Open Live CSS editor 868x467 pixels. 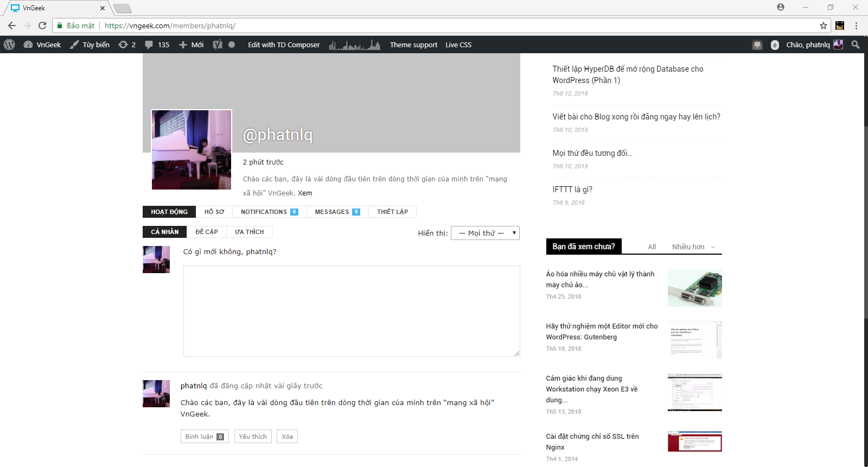pos(458,45)
